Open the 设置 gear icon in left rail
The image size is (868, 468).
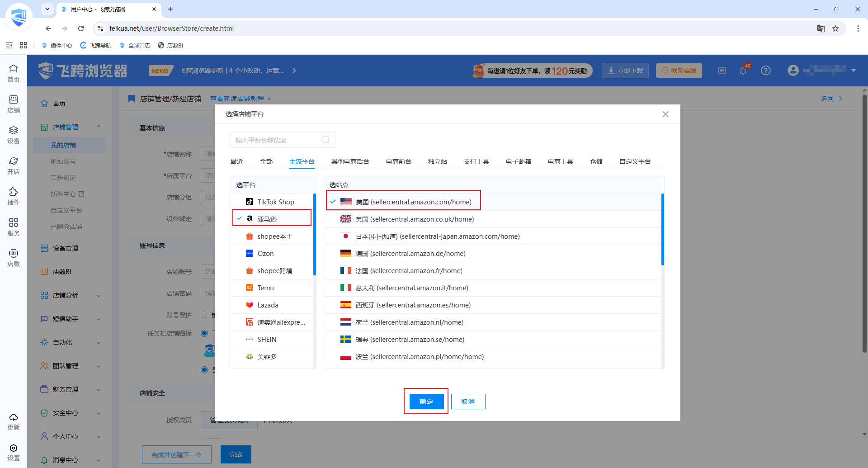tap(14, 452)
